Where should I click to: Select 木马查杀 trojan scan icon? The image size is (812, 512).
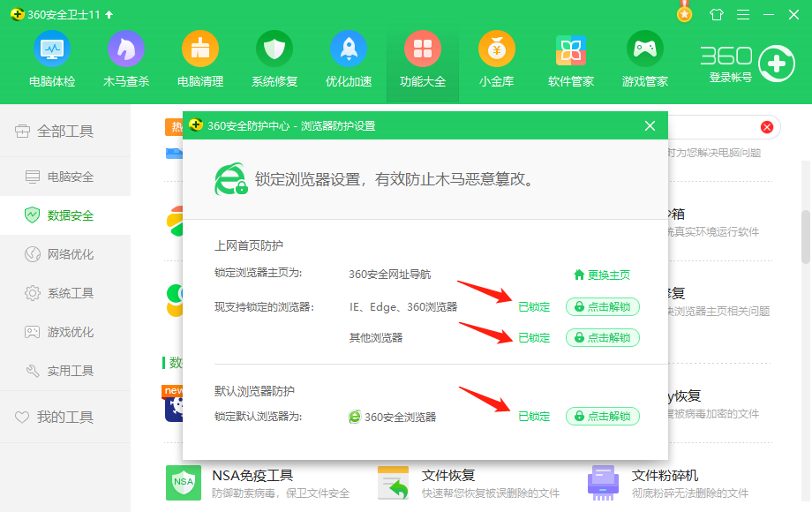pos(126,49)
